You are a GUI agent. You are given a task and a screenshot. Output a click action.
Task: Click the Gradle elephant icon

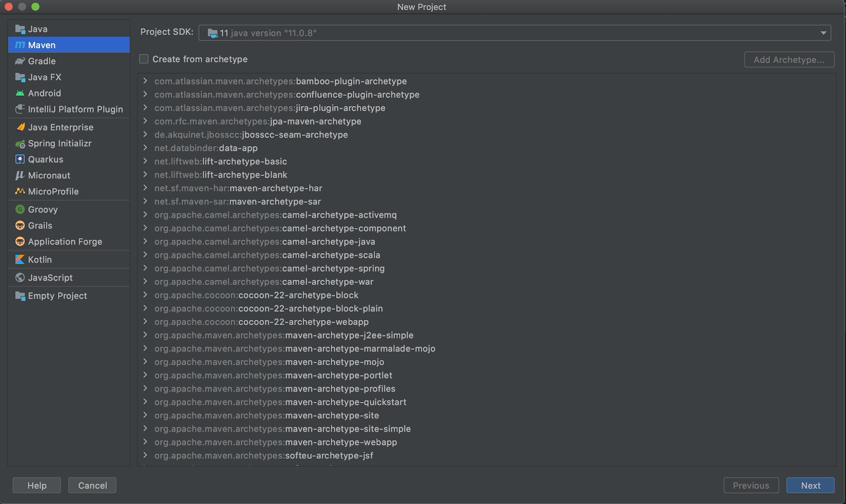20,61
